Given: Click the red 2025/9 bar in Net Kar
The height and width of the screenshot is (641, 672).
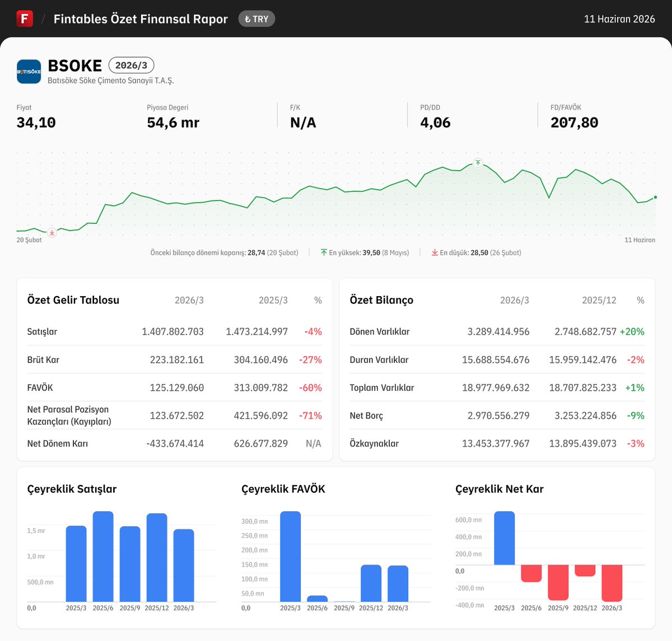Looking at the screenshot, I should (x=558, y=582).
